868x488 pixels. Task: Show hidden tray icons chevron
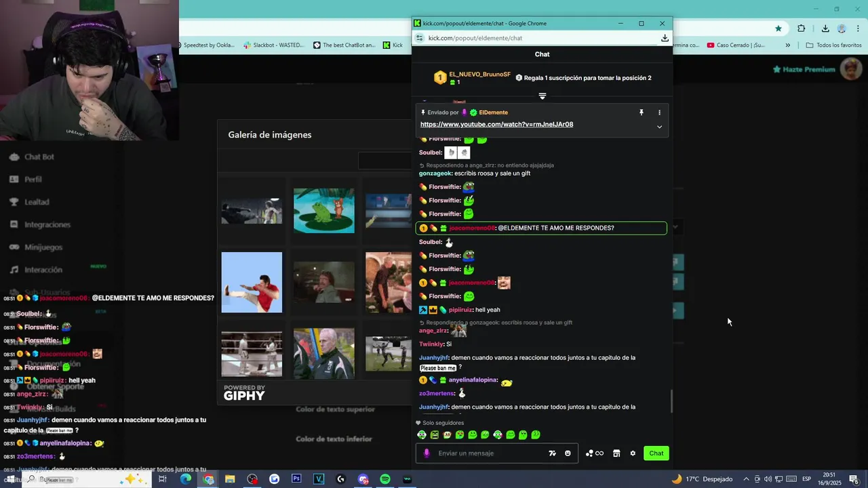tap(746, 479)
